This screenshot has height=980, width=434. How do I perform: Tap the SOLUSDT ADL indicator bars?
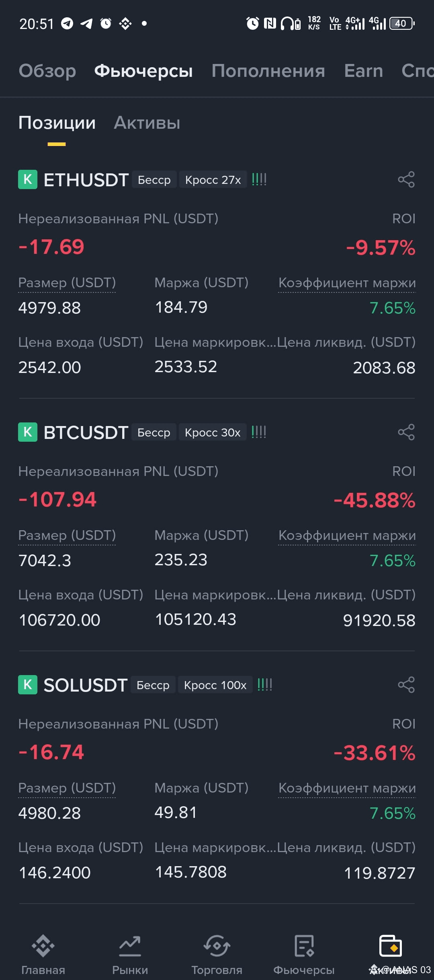point(265,685)
